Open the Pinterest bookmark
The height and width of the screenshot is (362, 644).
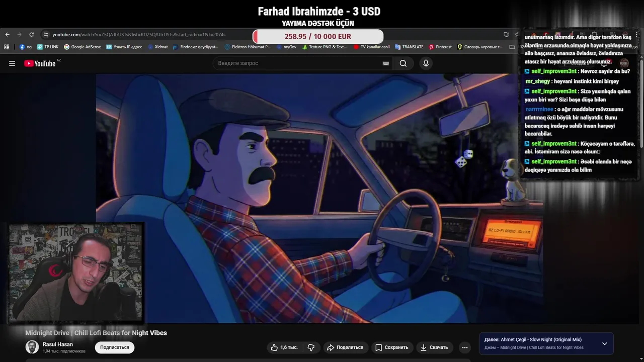[x=440, y=47]
